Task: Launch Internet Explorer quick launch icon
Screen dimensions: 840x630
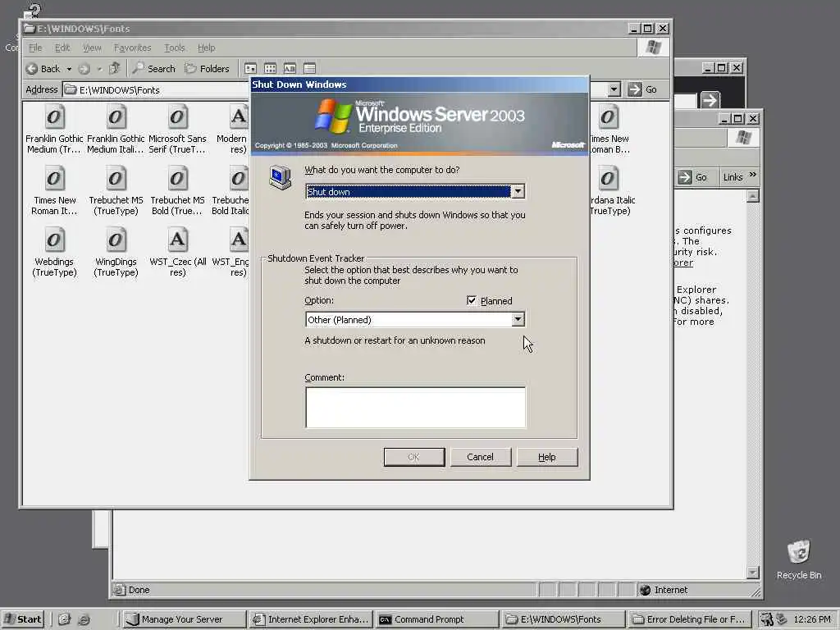Action: tap(84, 619)
